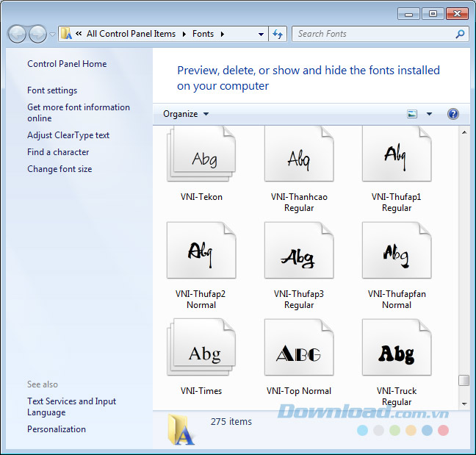Image resolution: width=476 pixels, height=455 pixels.
Task: Click the scrollbar up arrow
Action: 464,132
